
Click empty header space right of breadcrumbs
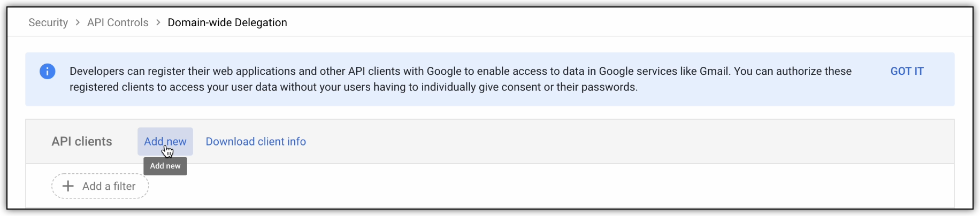click(626, 22)
